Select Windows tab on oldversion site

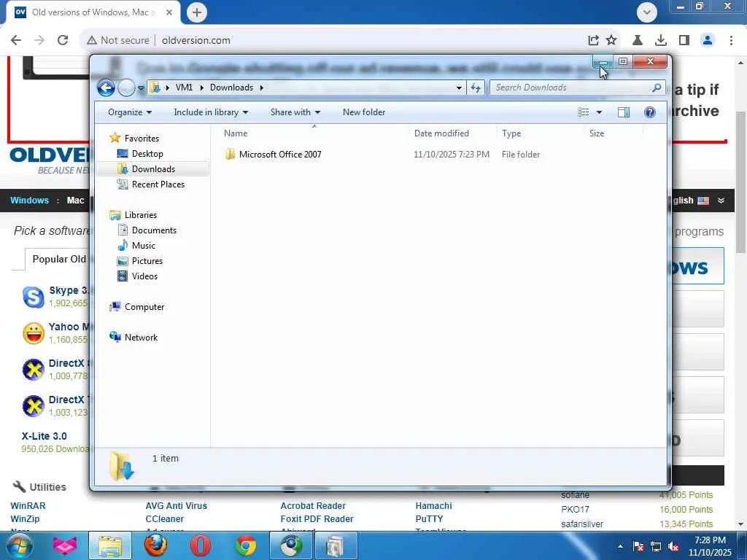pyautogui.click(x=29, y=201)
